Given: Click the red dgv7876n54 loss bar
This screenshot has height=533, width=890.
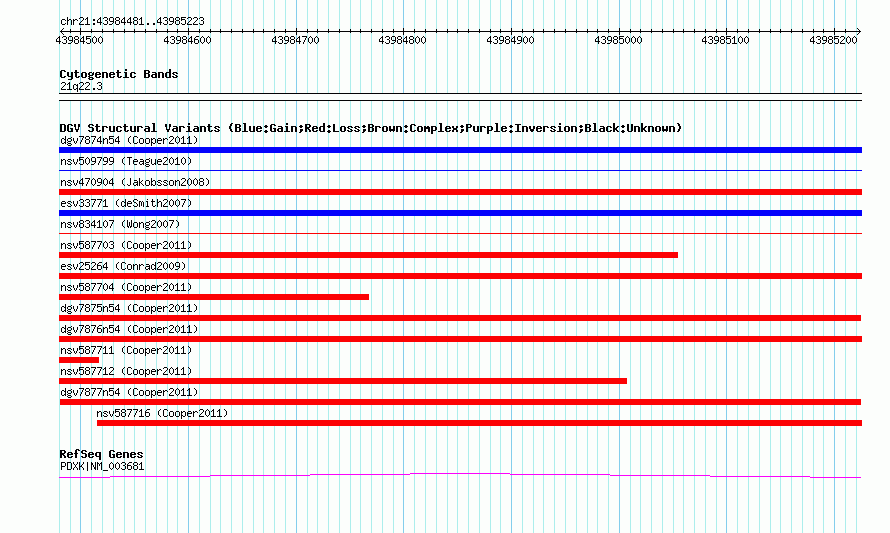Looking at the screenshot, I should [460, 339].
